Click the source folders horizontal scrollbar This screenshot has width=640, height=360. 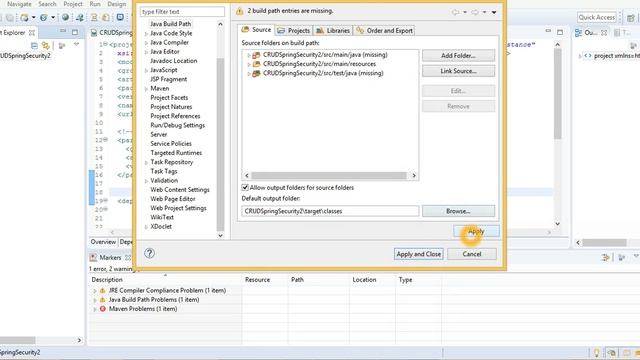click(330, 176)
